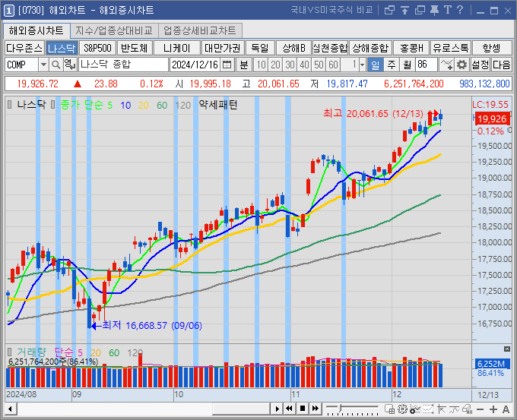The width and height of the screenshot is (517, 420).
Task: Open the calendar date picker icon
Action: point(227,65)
